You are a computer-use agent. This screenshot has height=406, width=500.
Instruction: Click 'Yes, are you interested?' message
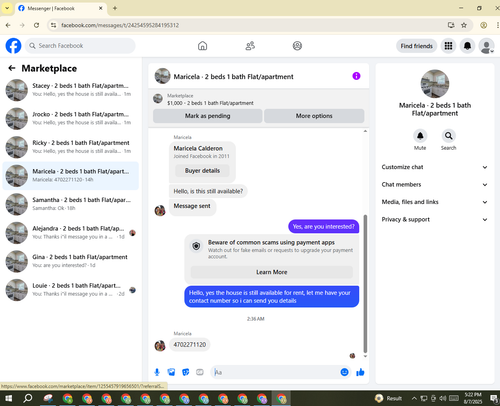coord(323,227)
